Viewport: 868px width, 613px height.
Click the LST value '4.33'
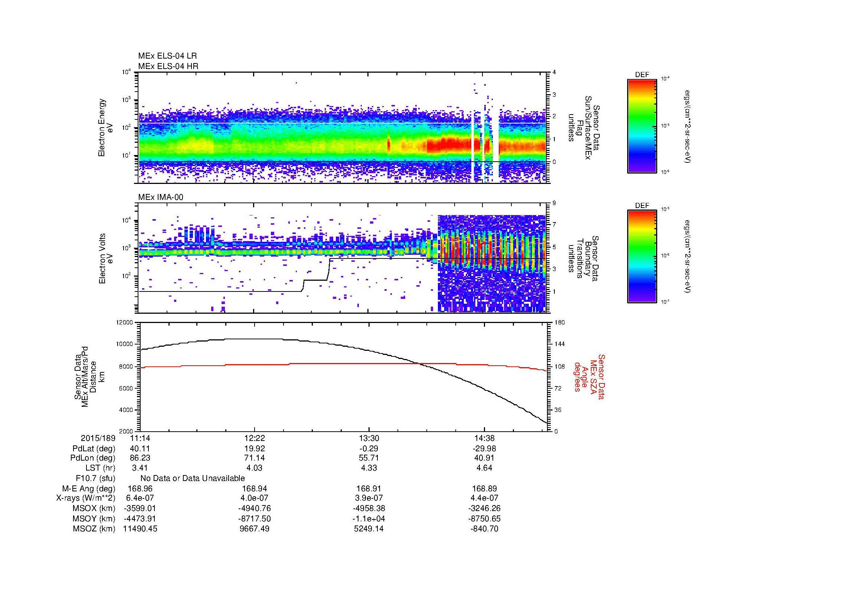[369, 468]
